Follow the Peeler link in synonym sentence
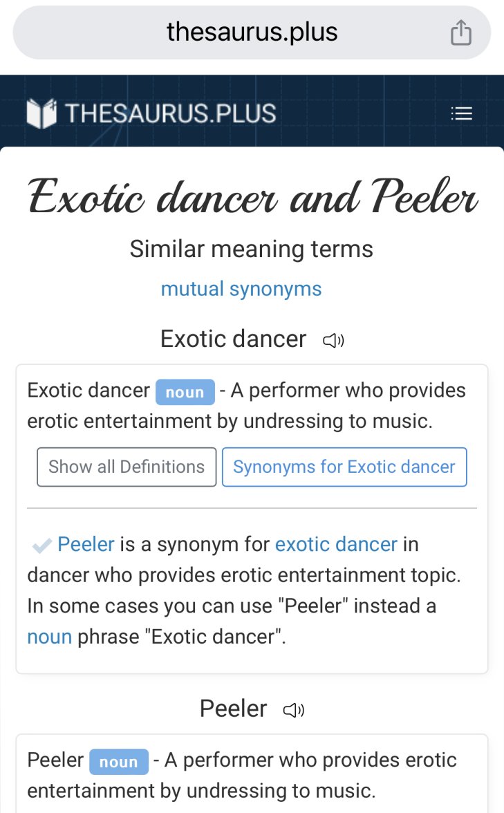This screenshot has width=504, height=813. click(x=86, y=544)
